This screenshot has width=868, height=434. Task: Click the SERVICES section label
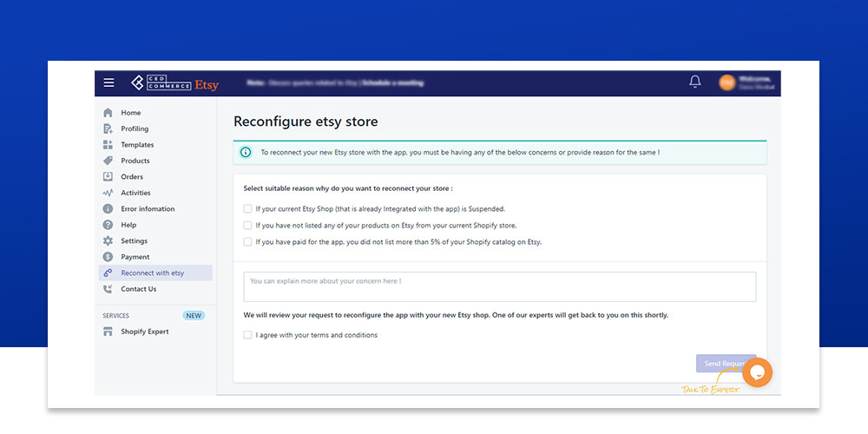click(115, 316)
